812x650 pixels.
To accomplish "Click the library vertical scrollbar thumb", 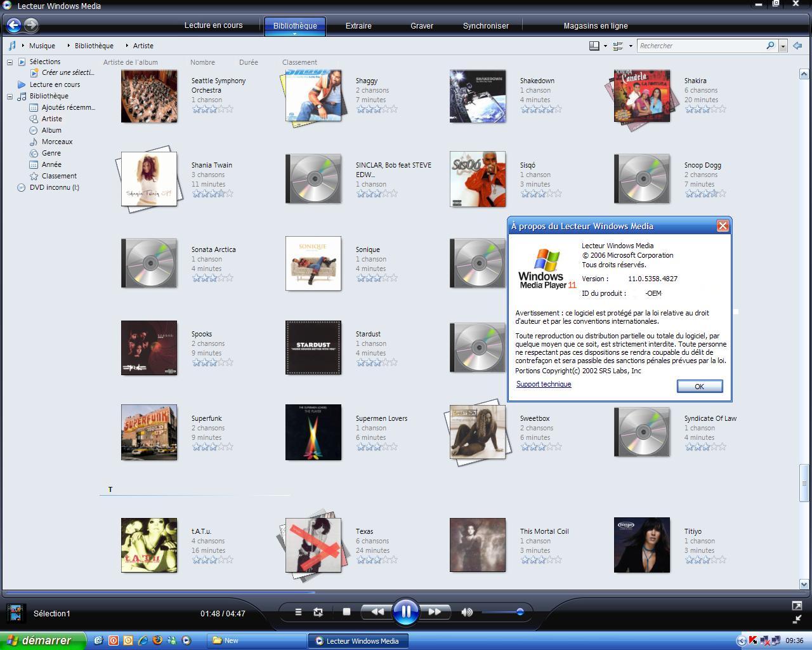I will 804,482.
